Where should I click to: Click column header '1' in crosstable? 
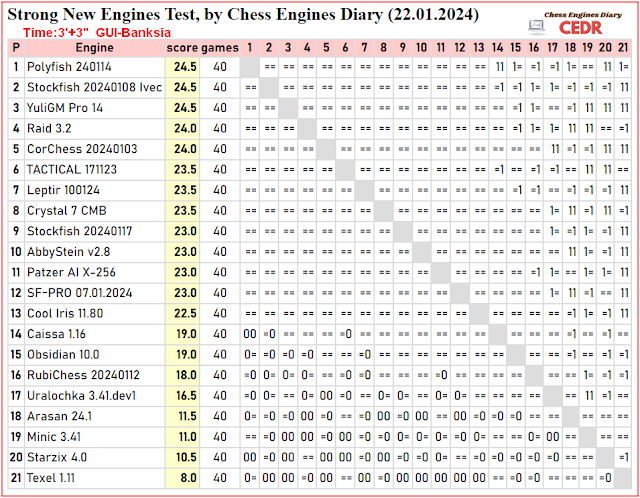pos(250,48)
